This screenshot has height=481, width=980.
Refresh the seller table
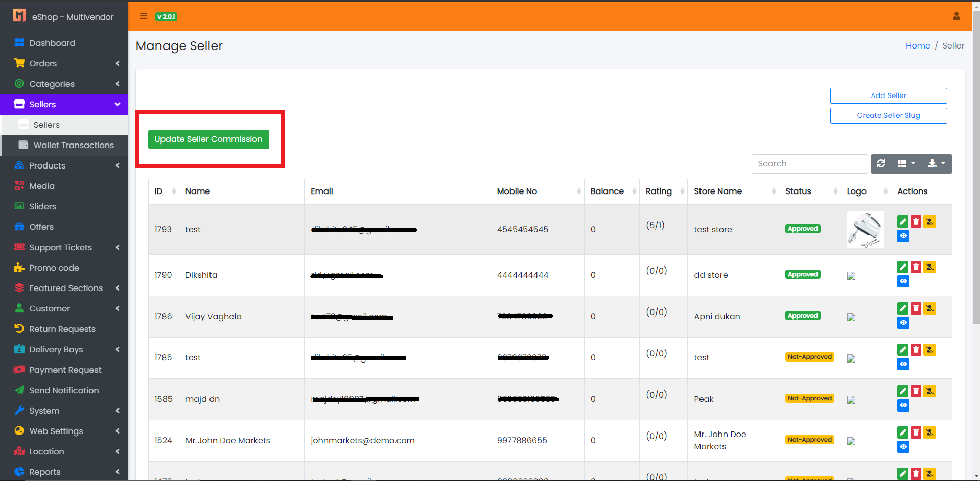(881, 164)
